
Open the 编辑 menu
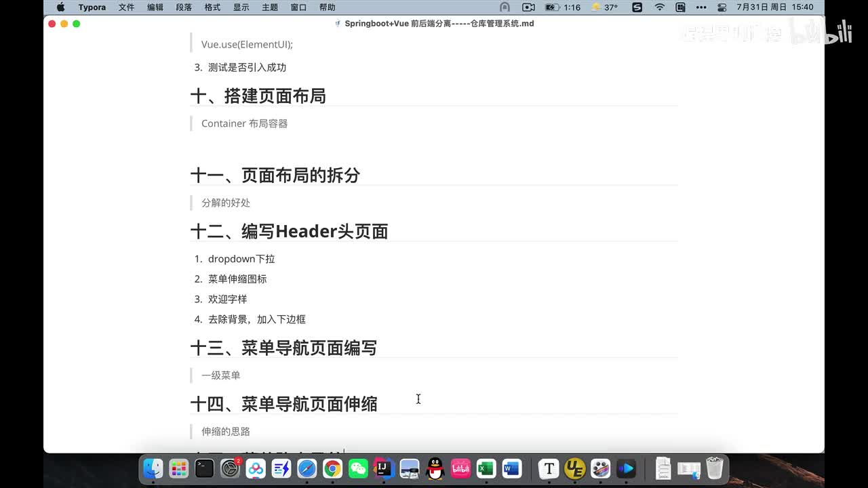(155, 7)
